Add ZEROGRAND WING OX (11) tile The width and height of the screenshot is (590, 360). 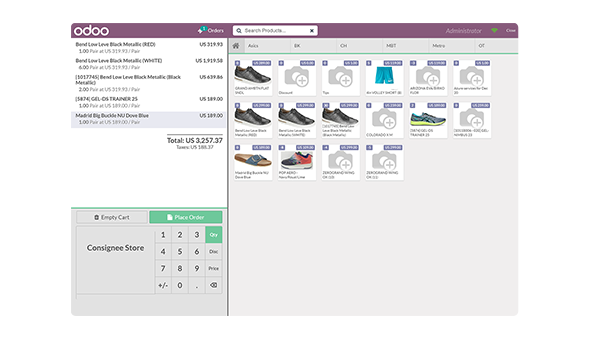(384, 162)
